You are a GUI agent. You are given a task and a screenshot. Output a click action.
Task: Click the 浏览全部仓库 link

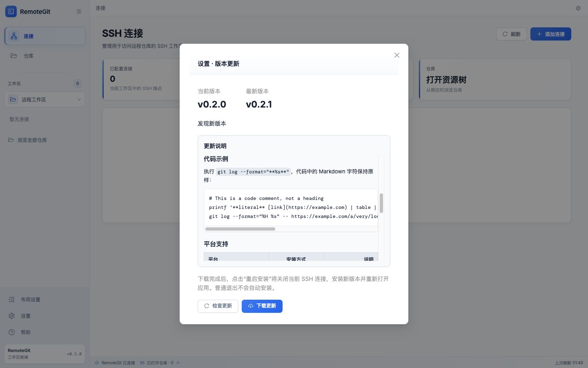coord(28,140)
